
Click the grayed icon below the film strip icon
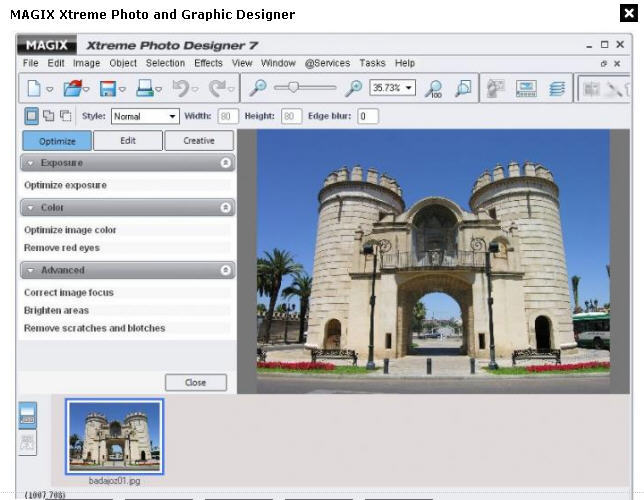click(27, 442)
